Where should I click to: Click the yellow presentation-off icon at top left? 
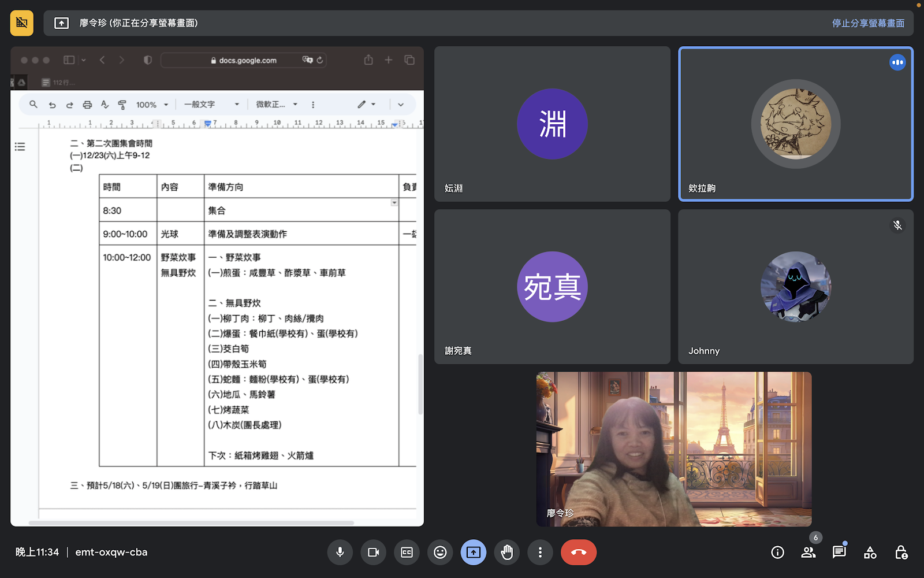click(x=22, y=23)
